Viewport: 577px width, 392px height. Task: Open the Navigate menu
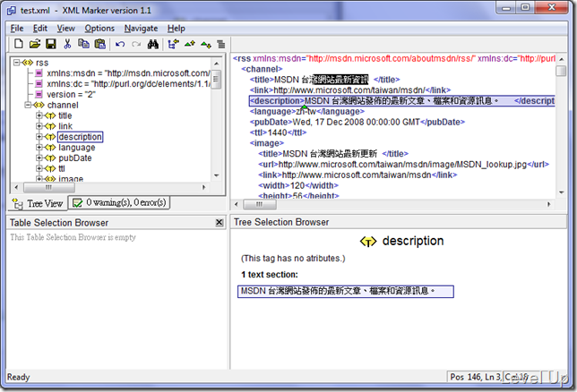141,29
